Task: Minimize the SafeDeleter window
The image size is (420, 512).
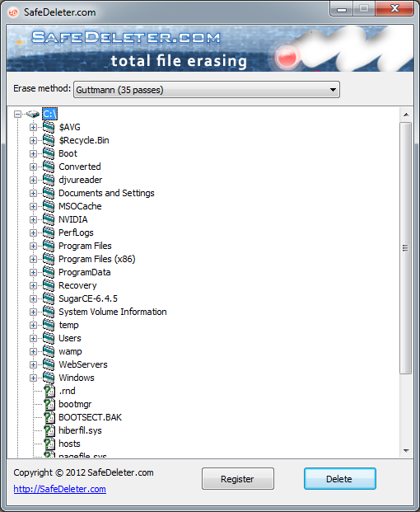Action: (x=342, y=9)
